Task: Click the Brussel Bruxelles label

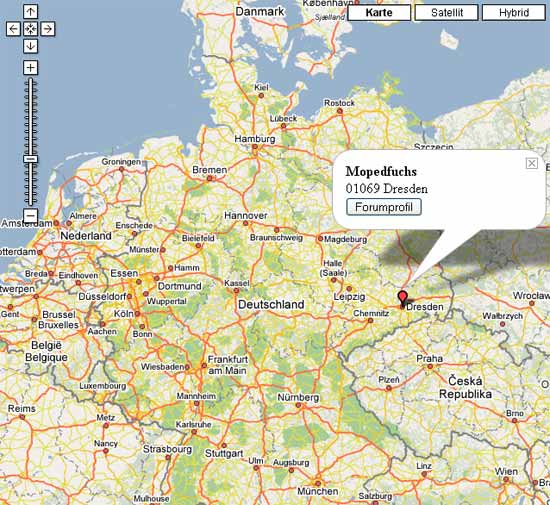Action: [59, 319]
